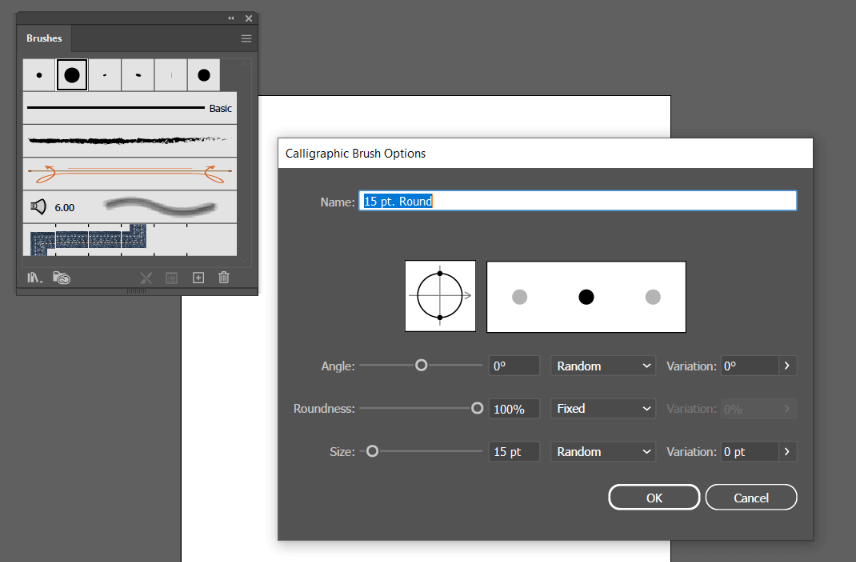Viewport: 856px width, 562px height.
Task: Select the flat oval calligraphic brush swatch
Action: (138, 75)
